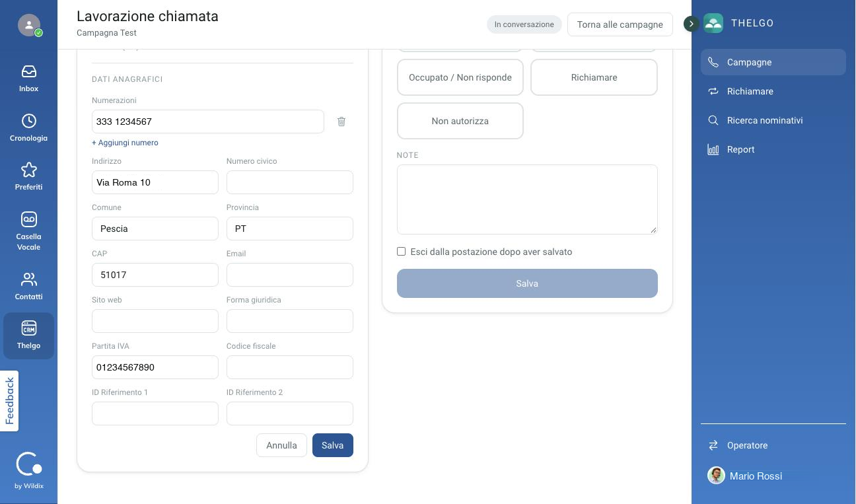This screenshot has height=504, width=856.
Task: Click the Forma giuridica field
Action: (x=290, y=321)
